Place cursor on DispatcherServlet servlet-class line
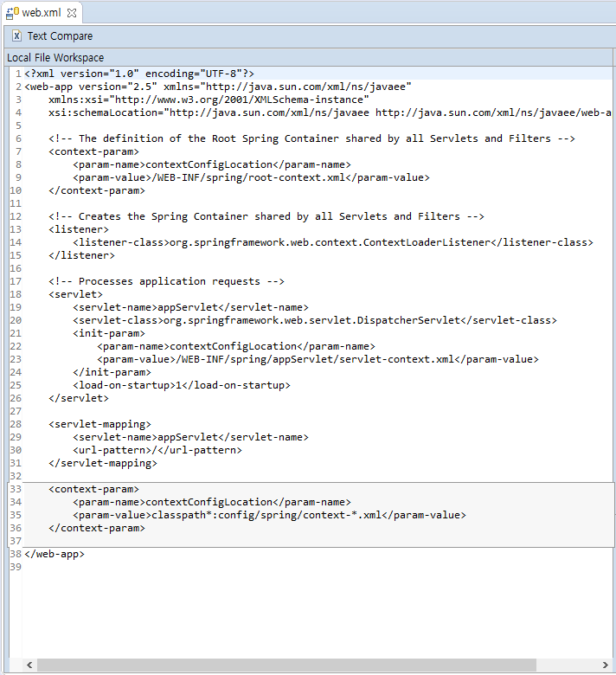Viewport: 616px width, 675px height. pos(315,320)
